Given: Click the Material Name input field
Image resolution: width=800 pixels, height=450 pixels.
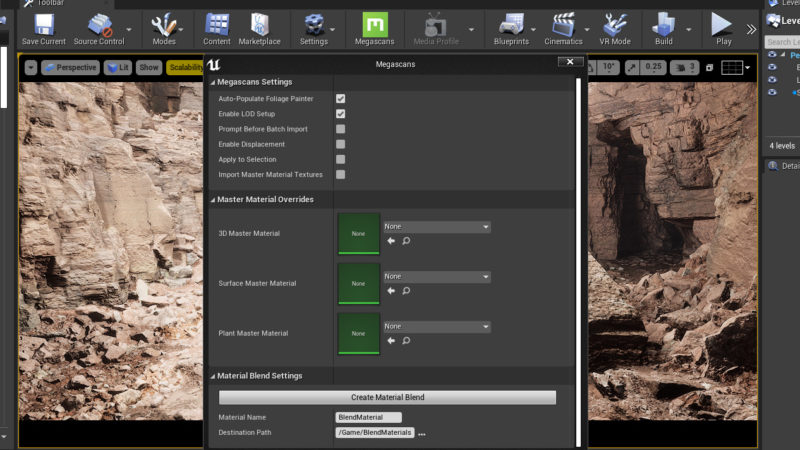Looking at the screenshot, I should pyautogui.click(x=368, y=417).
